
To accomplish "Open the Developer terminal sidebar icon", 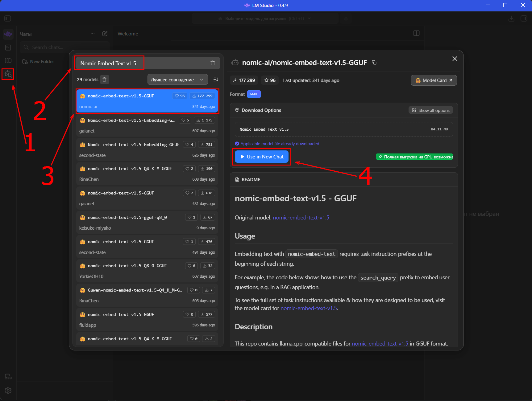I will 8,47.
